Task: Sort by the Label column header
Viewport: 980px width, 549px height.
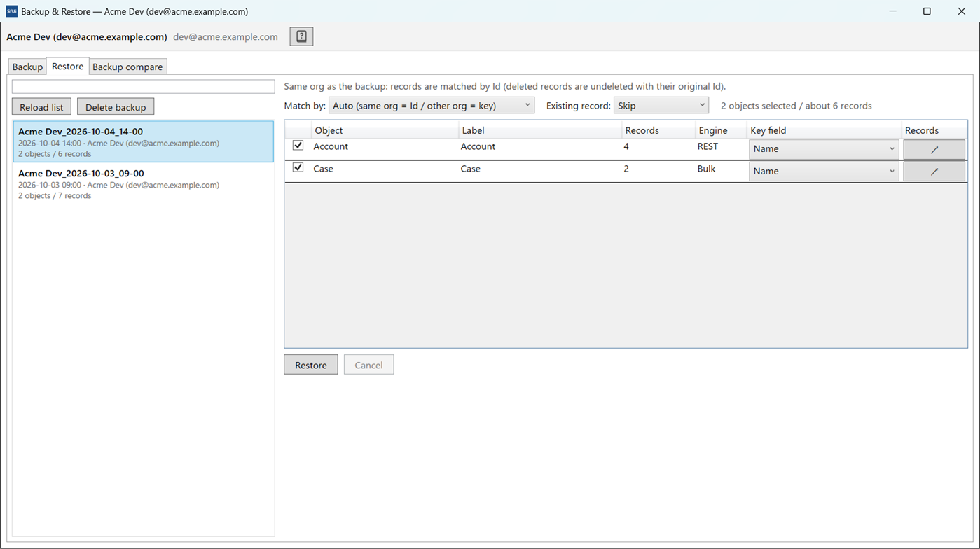Action: pyautogui.click(x=540, y=130)
